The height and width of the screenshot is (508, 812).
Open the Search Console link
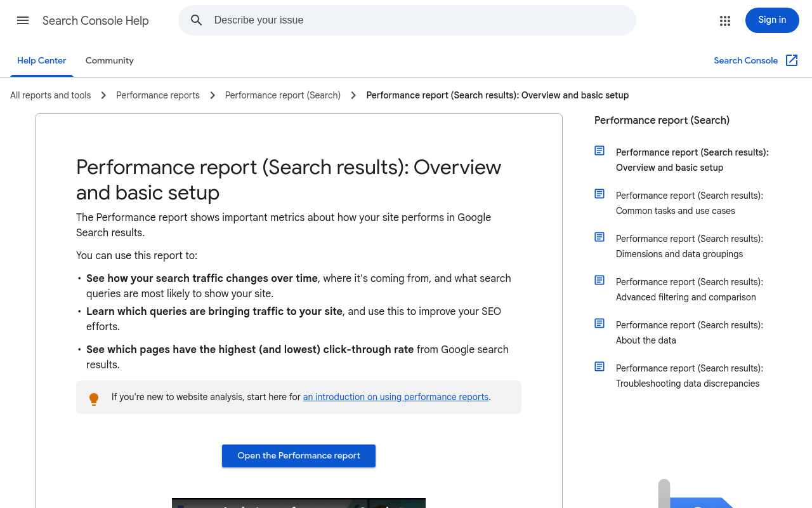coord(746,60)
